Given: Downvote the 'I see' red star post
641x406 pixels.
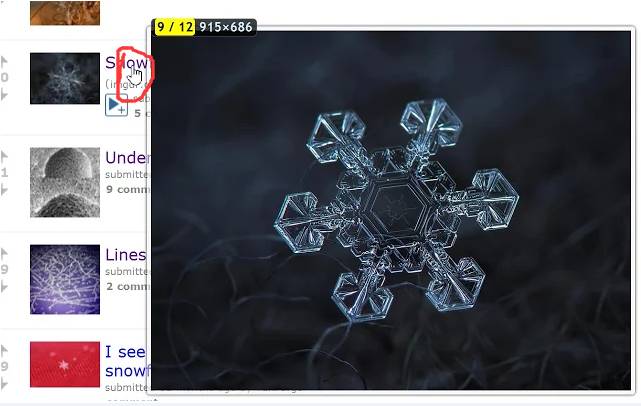Looking at the screenshot, I should pos(4,384).
